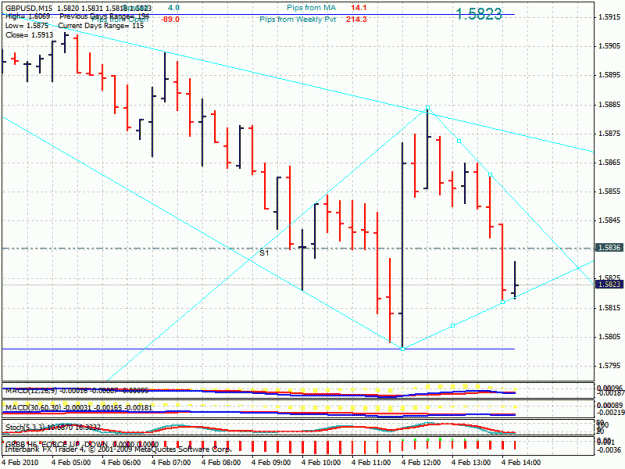The image size is (625, 469).
Task: Click the '4 Feb 08:00' time label
Action: pyautogui.click(x=221, y=462)
